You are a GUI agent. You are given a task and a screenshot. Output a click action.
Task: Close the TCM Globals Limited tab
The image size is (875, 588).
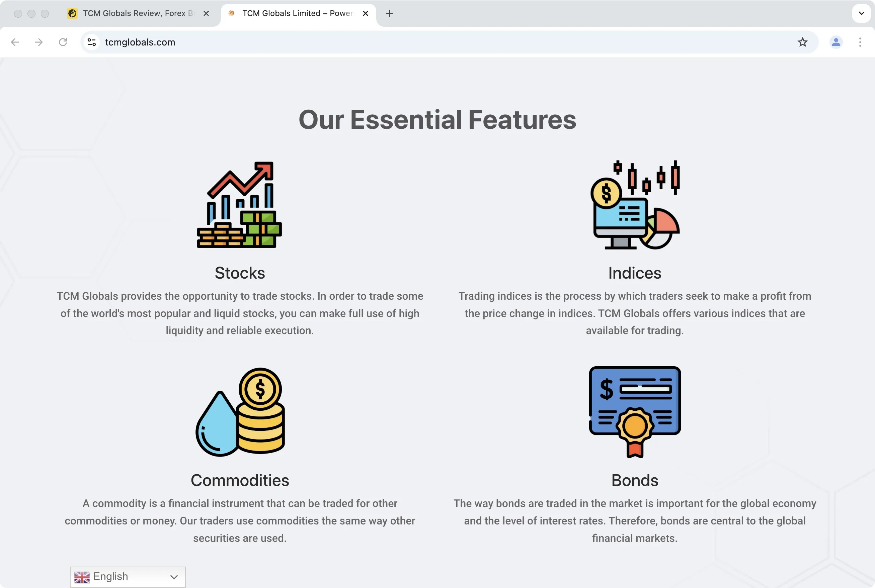point(366,13)
